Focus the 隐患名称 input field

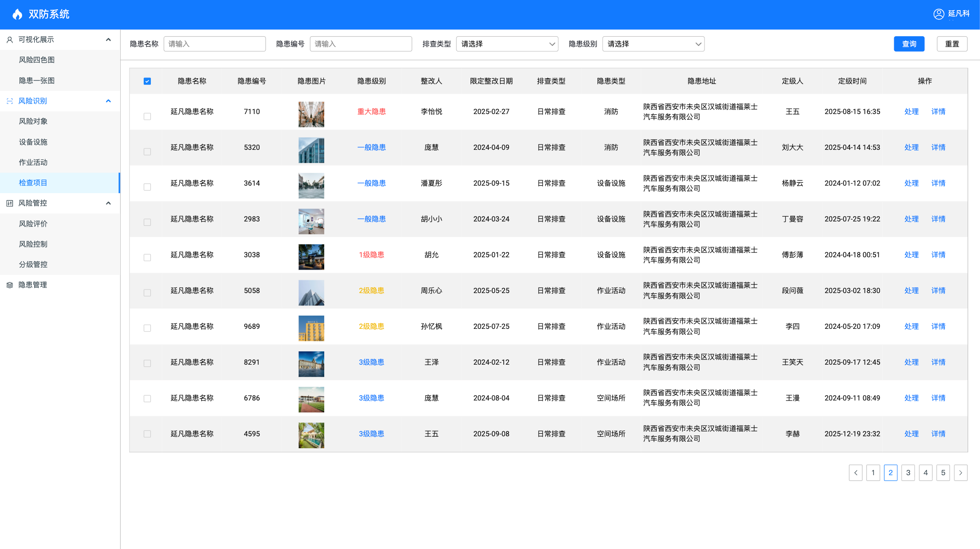[214, 44]
